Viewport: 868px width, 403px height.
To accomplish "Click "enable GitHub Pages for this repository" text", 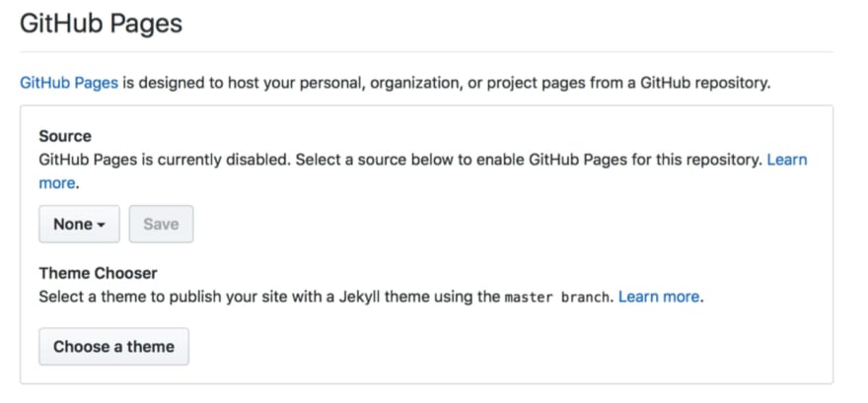I will [616, 161].
